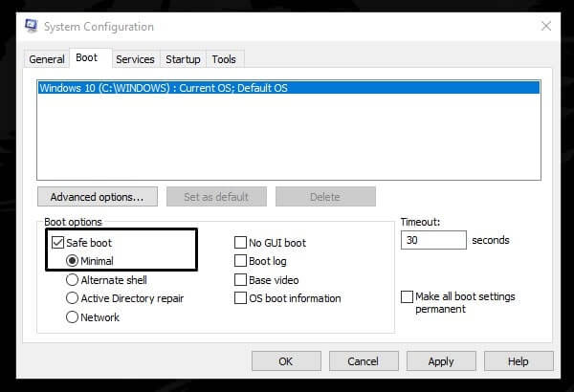Open the Services tab
The image size is (574, 392).
click(x=135, y=59)
